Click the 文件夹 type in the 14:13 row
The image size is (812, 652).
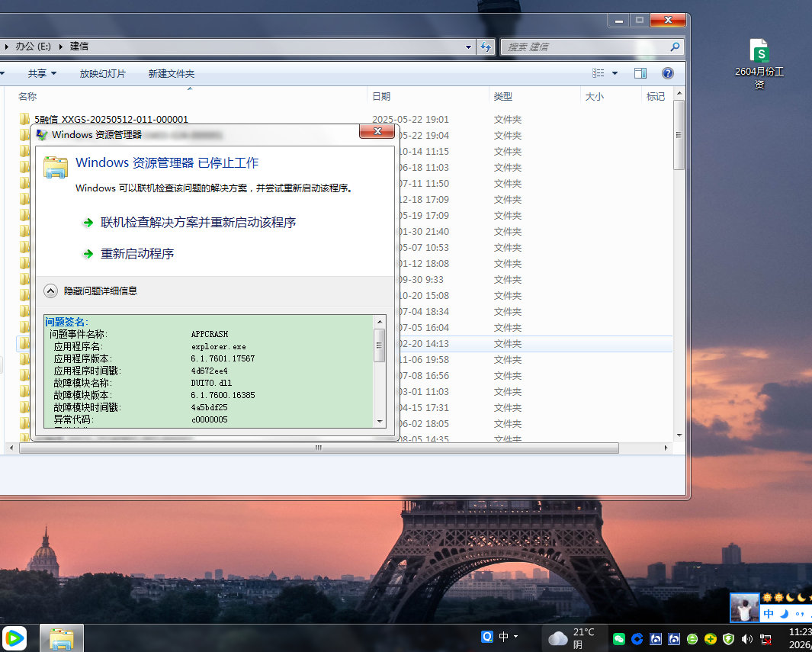508,344
